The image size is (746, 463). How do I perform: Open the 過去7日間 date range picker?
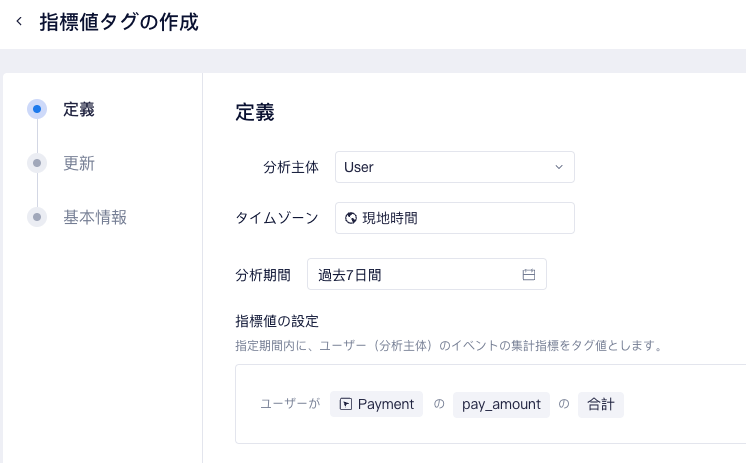click(x=427, y=274)
